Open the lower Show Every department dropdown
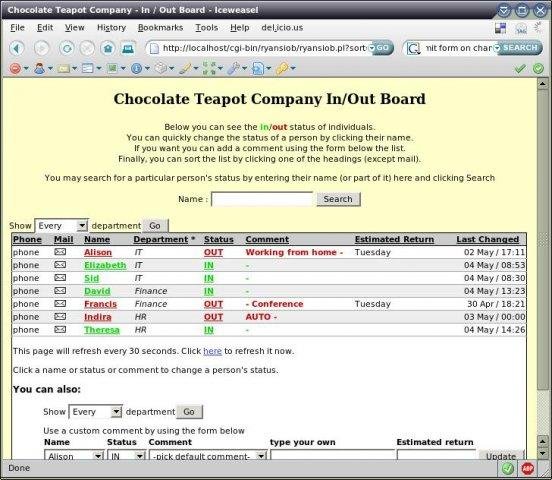The height and width of the screenshot is (480, 552). (x=95, y=411)
